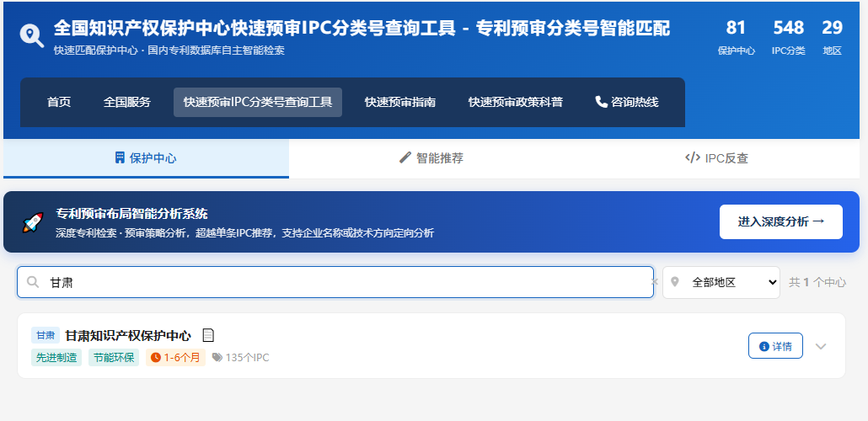This screenshot has width=868, height=421.
Task: Switch to the 智能推荐 tab
Action: (431, 158)
